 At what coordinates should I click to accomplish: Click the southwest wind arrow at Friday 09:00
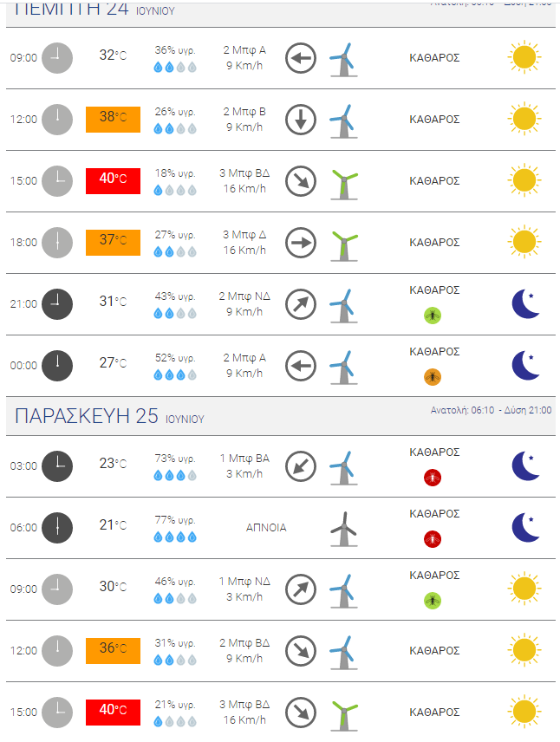[301, 589]
